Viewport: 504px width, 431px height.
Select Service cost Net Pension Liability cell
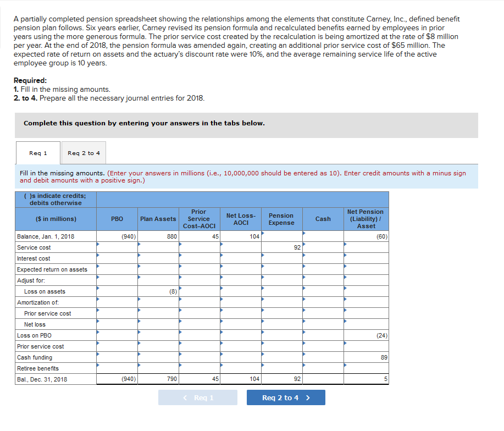click(366, 247)
